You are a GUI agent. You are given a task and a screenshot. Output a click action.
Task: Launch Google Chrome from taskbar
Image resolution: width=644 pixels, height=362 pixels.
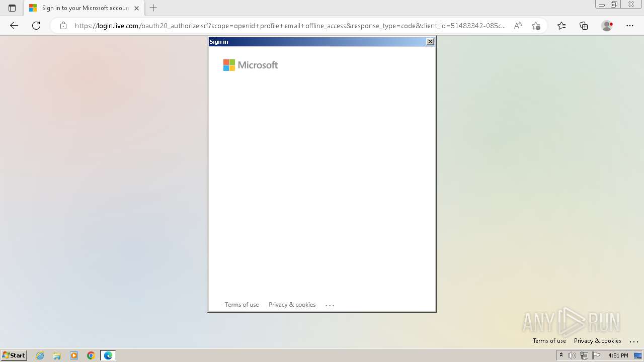point(91,355)
